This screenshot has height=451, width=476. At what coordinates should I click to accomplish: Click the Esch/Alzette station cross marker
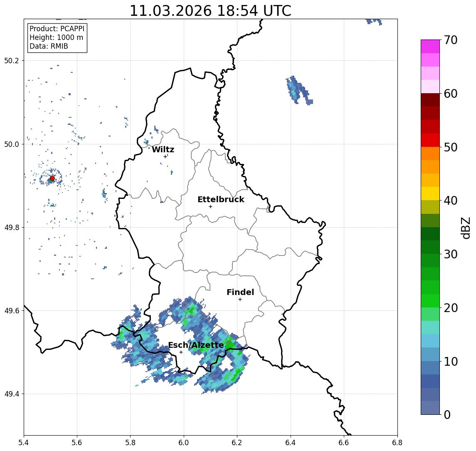pos(181,352)
